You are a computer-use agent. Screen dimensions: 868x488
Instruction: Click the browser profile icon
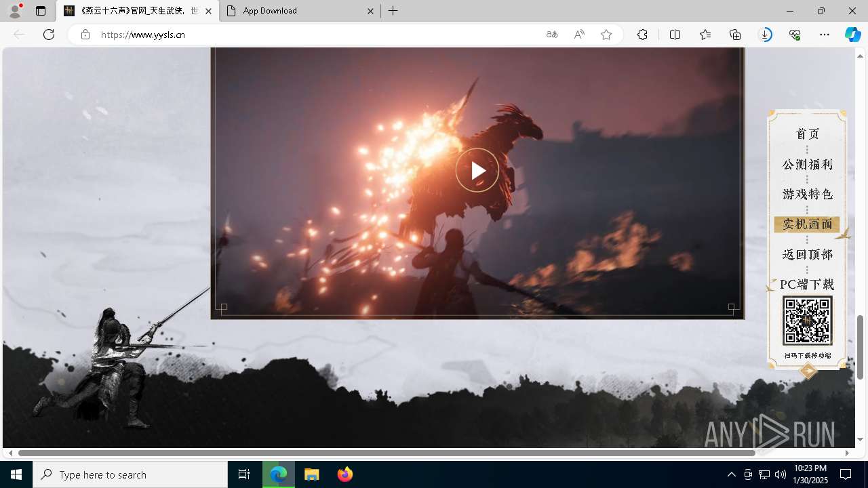(14, 11)
